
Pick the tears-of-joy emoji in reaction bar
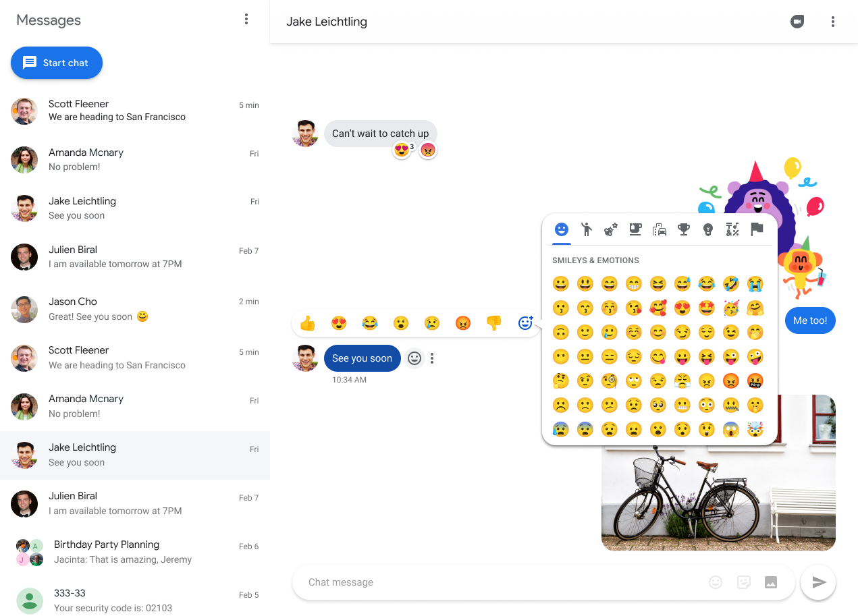(x=370, y=323)
